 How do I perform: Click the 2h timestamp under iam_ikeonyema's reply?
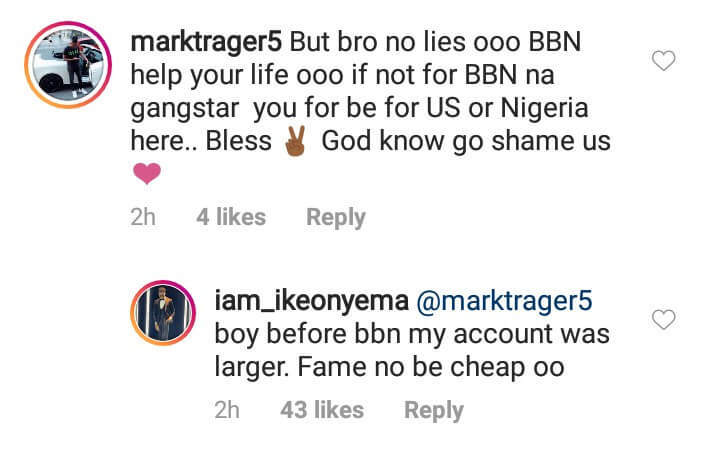(227, 410)
